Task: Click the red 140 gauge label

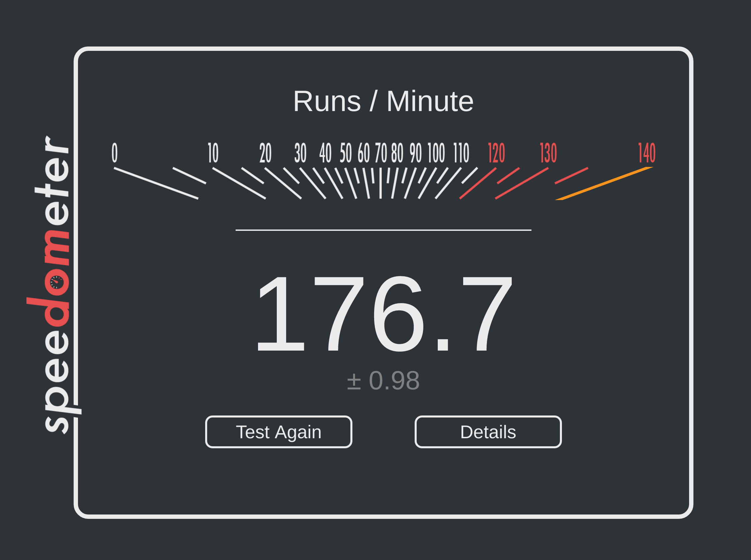Action: point(647,153)
